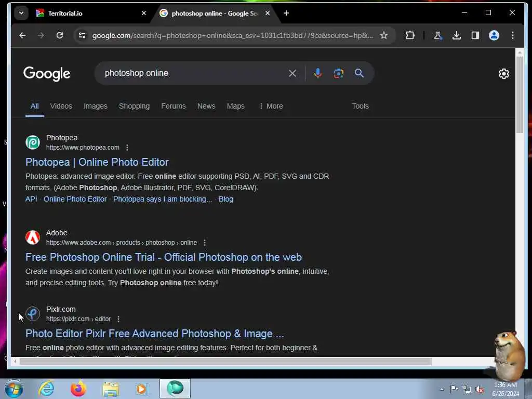This screenshot has height=399, width=532.
Task: Reload the current page
Action: click(x=60, y=35)
